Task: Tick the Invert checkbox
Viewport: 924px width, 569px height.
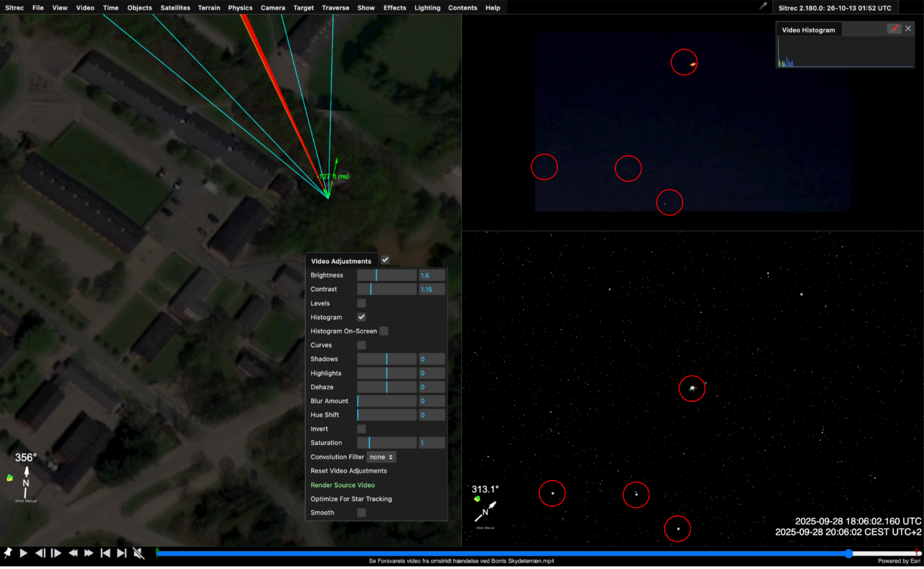Action: point(362,429)
